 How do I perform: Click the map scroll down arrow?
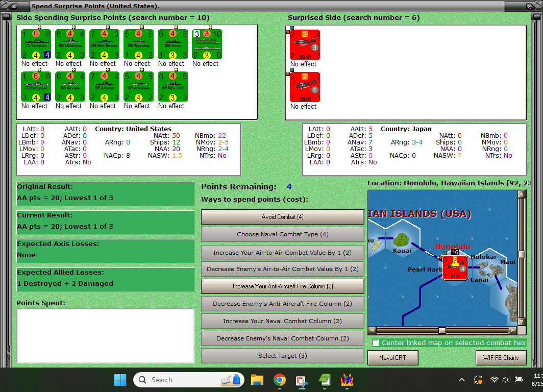pos(522,322)
